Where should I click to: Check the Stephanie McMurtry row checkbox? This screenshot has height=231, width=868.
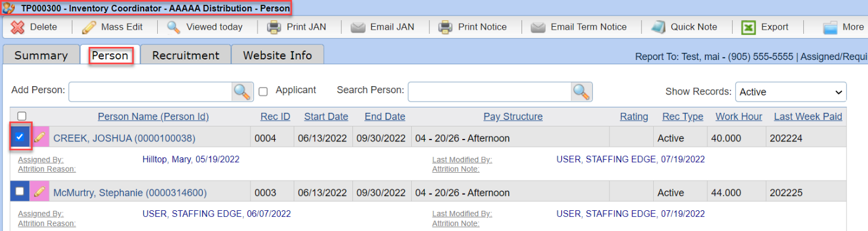(x=20, y=191)
